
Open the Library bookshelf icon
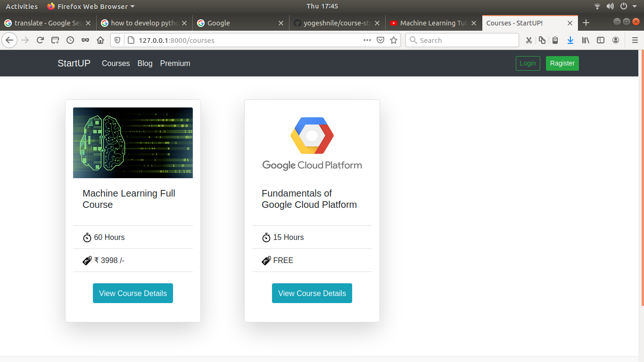(586, 40)
